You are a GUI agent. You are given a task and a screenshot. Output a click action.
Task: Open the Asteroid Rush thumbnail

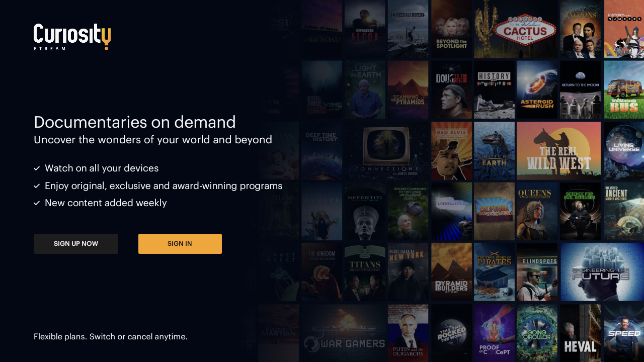(x=537, y=90)
